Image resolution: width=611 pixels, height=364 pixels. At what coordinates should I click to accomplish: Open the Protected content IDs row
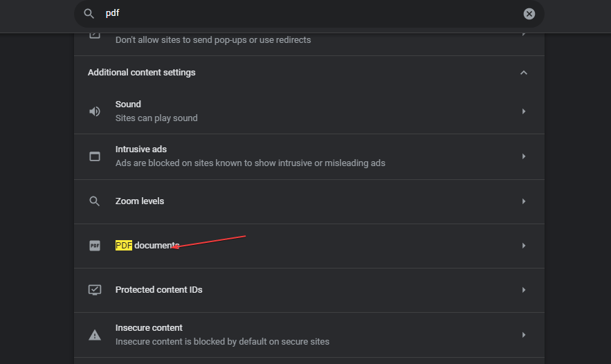[158, 290]
